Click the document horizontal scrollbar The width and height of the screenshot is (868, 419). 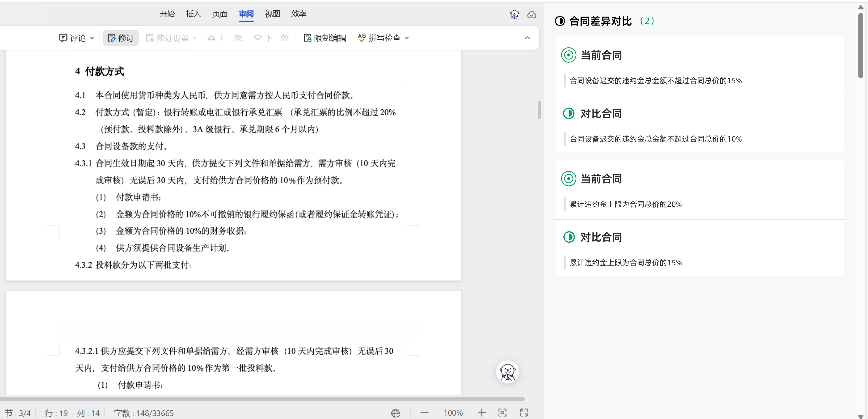coord(262,399)
